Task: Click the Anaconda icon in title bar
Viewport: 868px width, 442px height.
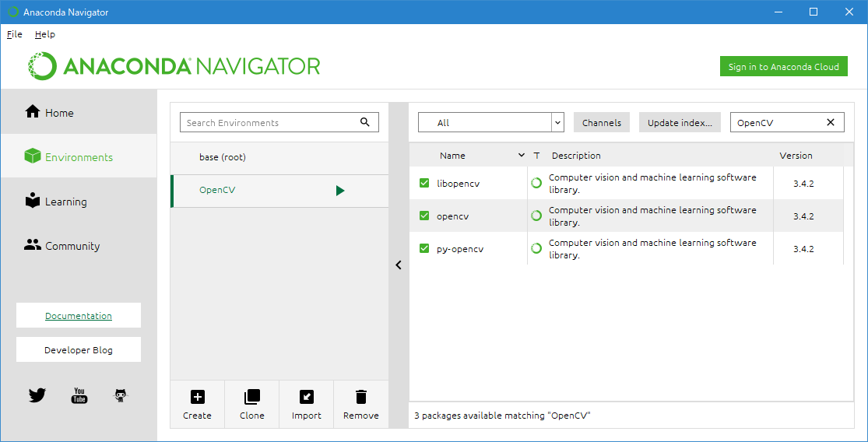Action: click(13, 12)
